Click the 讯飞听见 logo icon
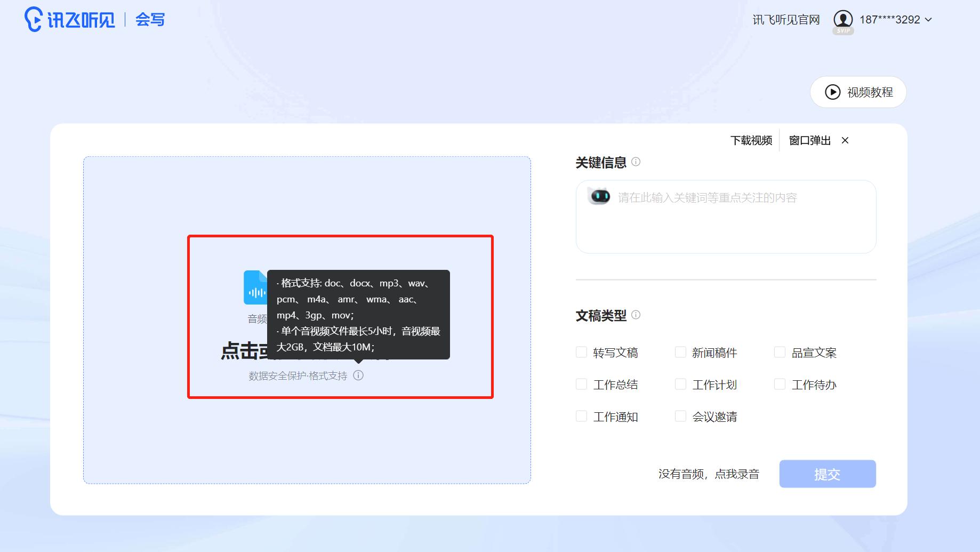This screenshot has height=552, width=980. pyautogui.click(x=34, y=19)
